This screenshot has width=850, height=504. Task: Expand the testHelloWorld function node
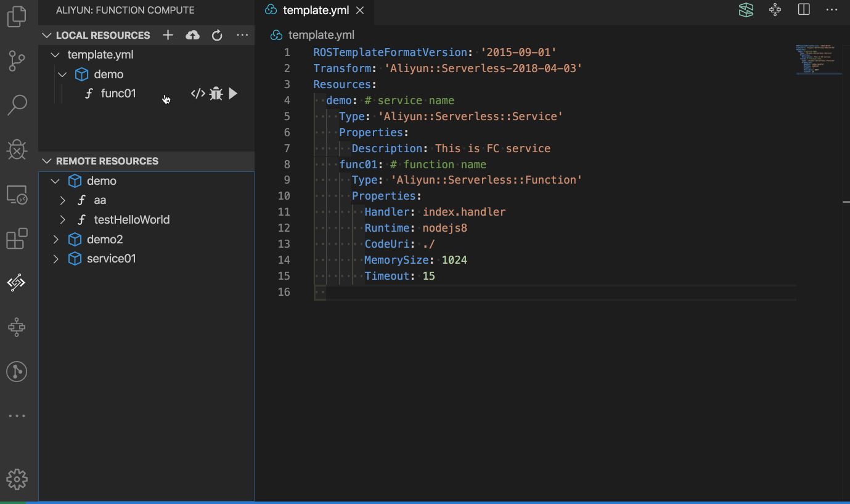(x=63, y=219)
